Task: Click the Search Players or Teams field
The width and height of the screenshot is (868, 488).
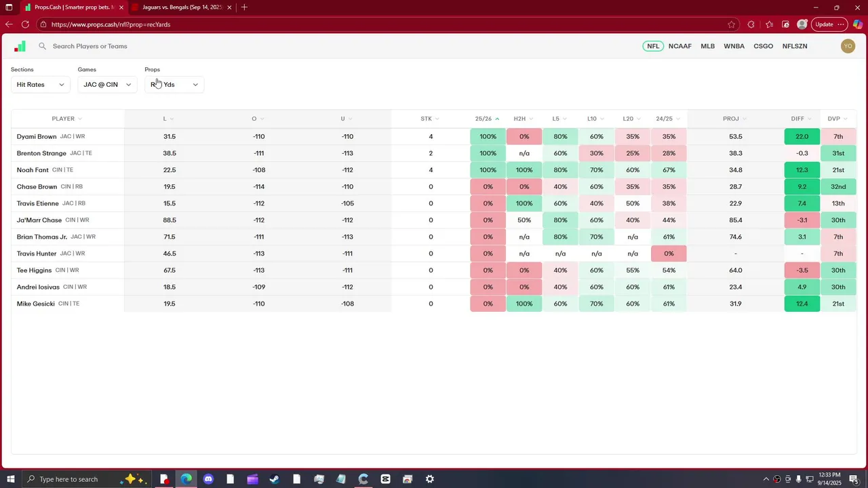Action: [x=90, y=46]
